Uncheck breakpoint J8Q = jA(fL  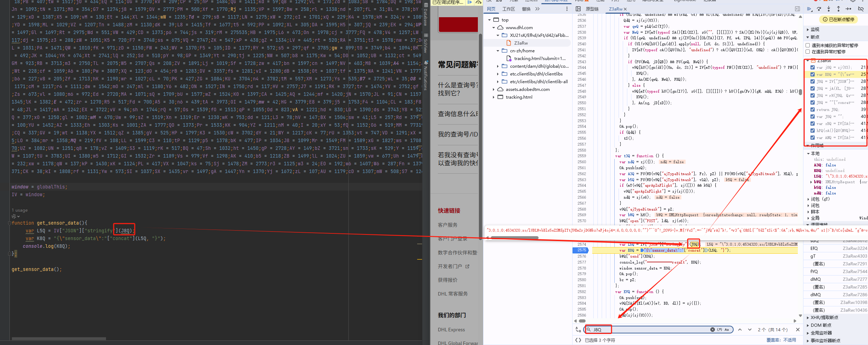tap(813, 88)
